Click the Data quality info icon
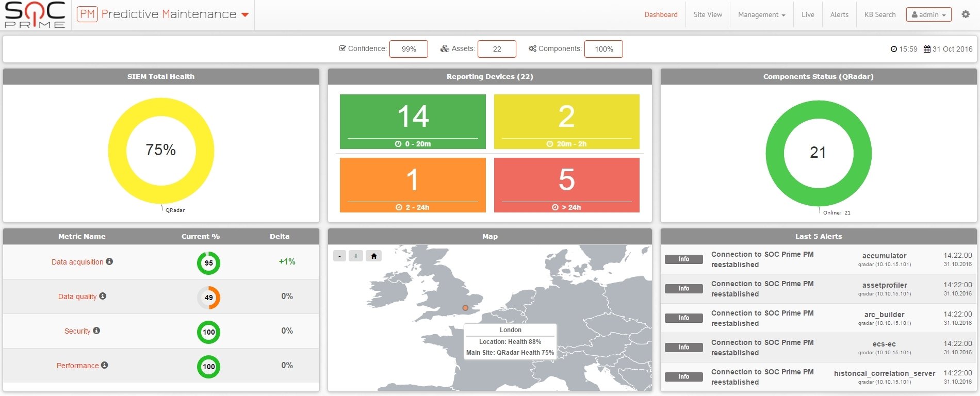 pos(103,296)
